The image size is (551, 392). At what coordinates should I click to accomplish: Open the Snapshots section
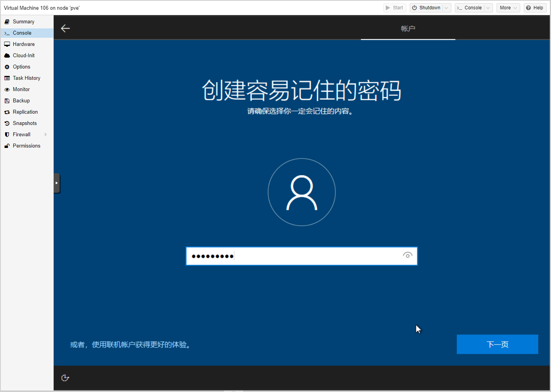[25, 123]
